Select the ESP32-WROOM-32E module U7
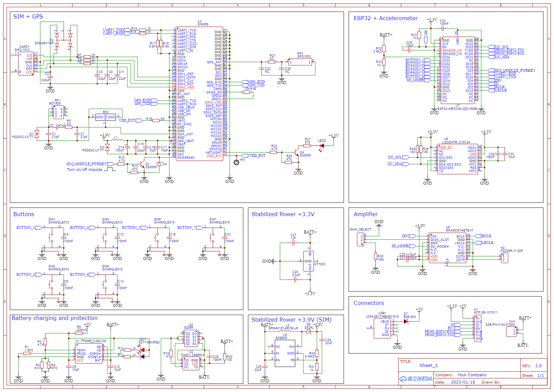 pos(457,70)
